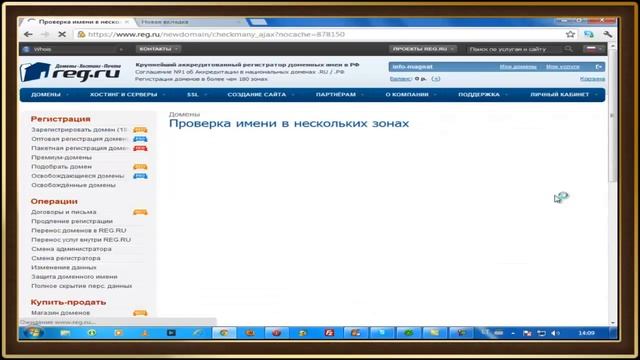Go back using the browser back arrow
This screenshot has height=360, width=640.
point(28,34)
